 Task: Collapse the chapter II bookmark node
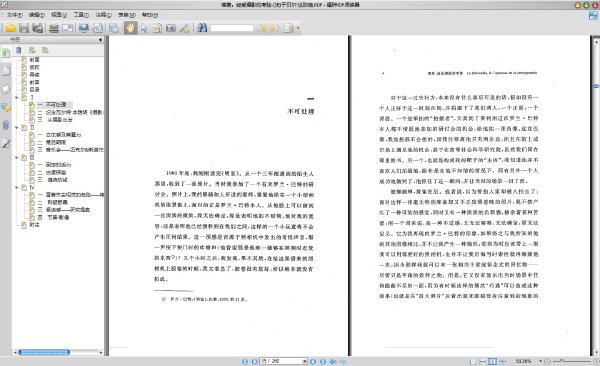tap(16, 127)
